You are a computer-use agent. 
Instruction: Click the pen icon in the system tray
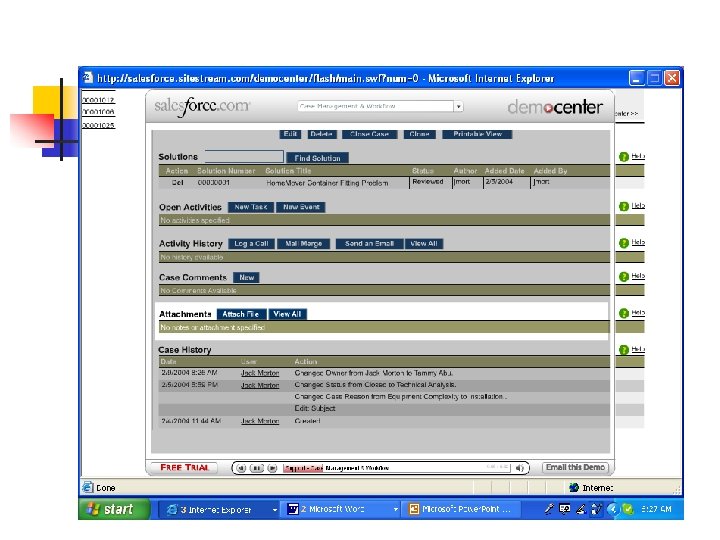[549, 509]
